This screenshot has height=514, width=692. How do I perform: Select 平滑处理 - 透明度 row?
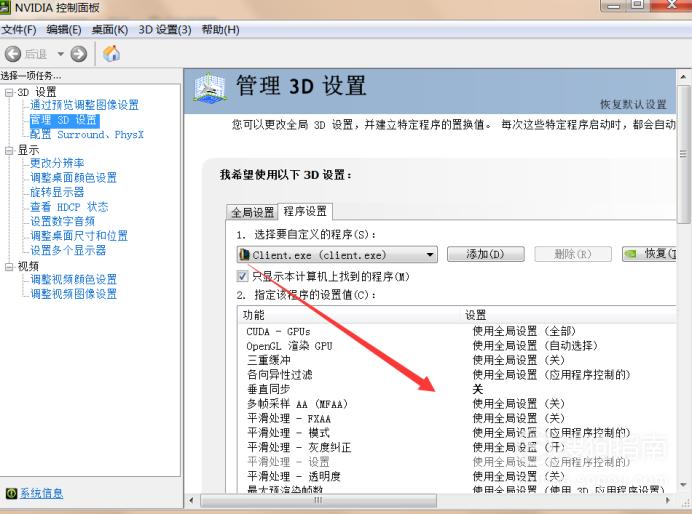(457, 477)
